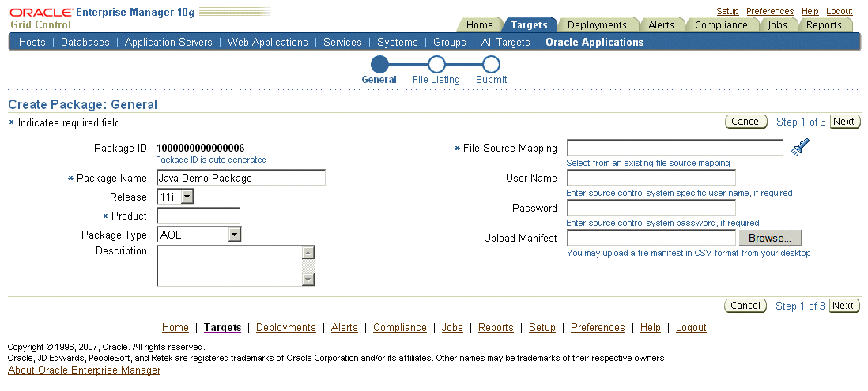868x391 pixels.
Task: Open the Package Type dropdown showing AOL
Action: (x=198, y=235)
